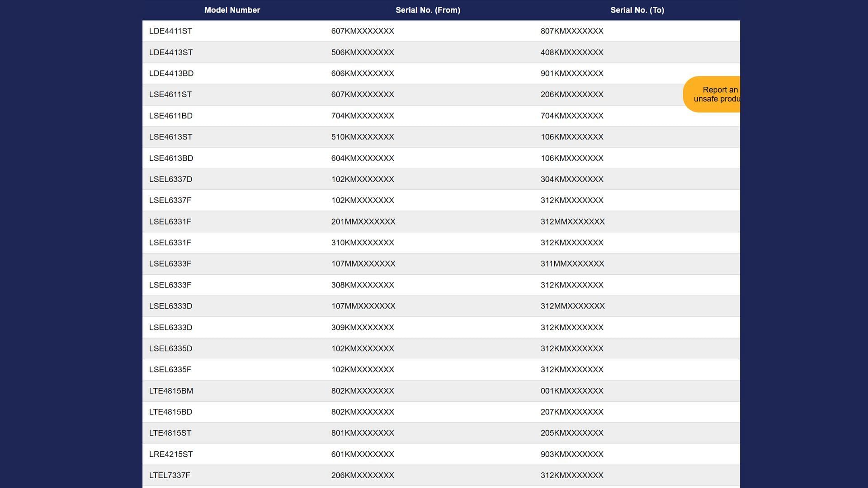868x488 pixels.
Task: Select model number LSE4613BD
Action: (x=171, y=158)
